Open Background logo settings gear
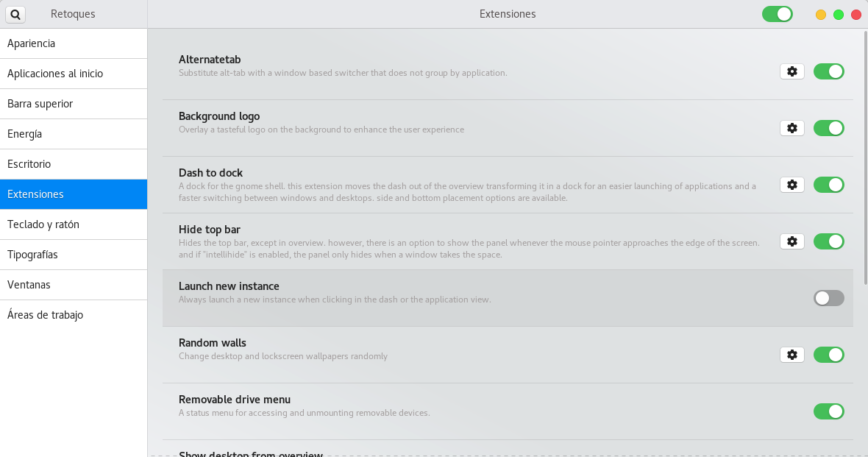Viewport: 868px width, 457px height. (x=791, y=128)
